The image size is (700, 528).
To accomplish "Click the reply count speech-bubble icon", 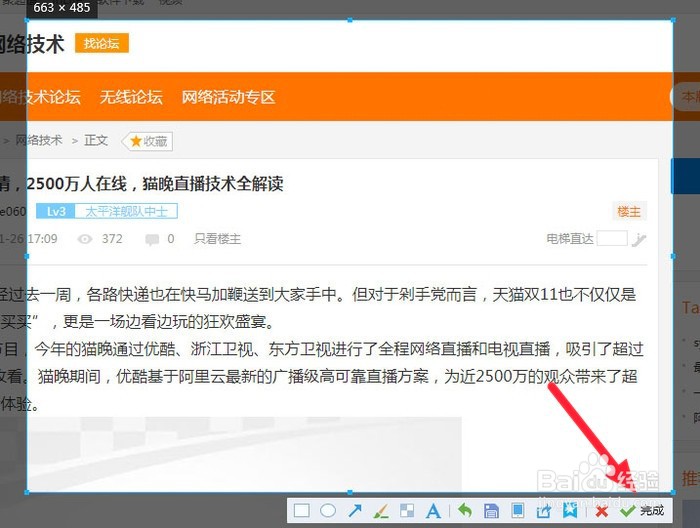I will pyautogui.click(x=152, y=240).
